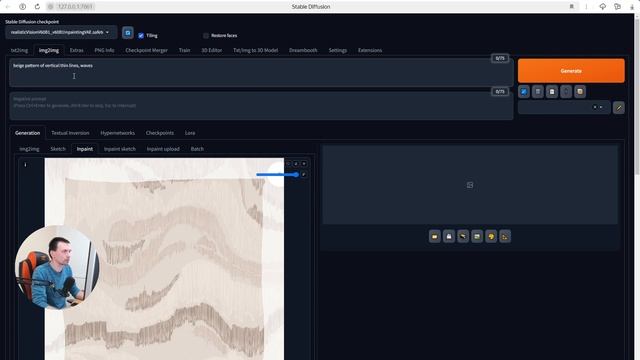The width and height of the screenshot is (640, 360).
Task: Click the trash clear-prompt icon
Action: point(538,91)
